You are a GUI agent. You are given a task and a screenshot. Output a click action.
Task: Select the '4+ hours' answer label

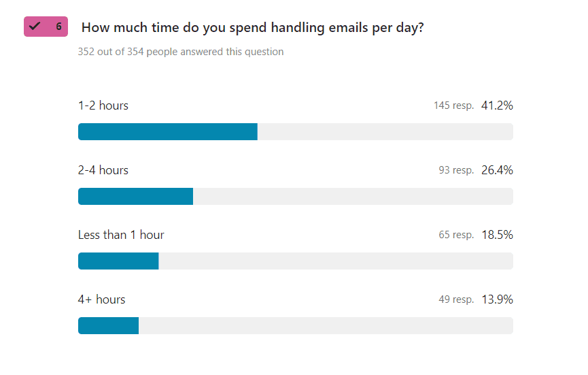[x=102, y=299]
